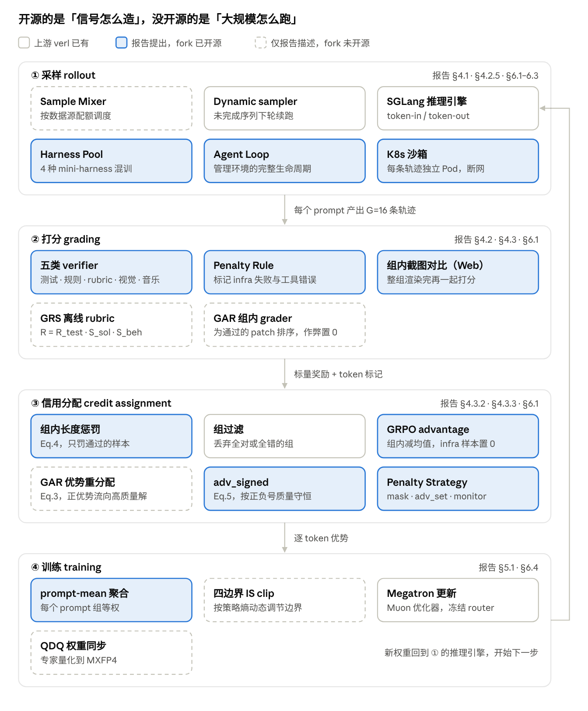This screenshot has height=711, width=588.
Task: Select the K8s 沙箱 card
Action: (458, 161)
